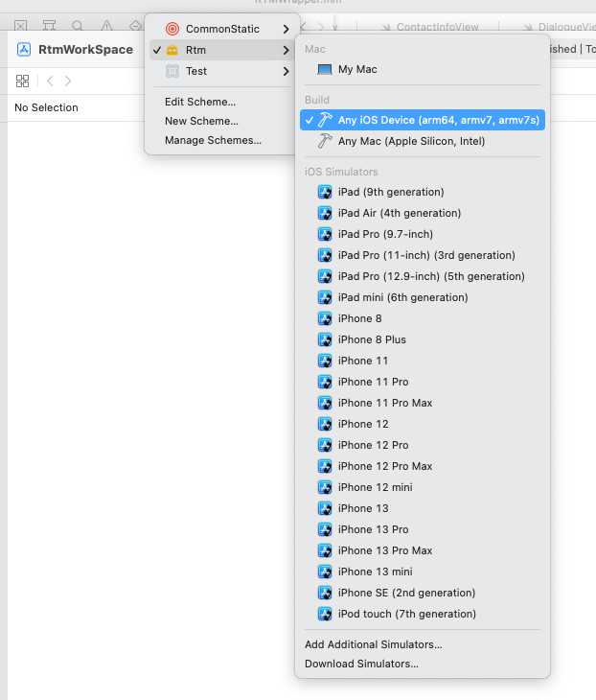Screen dimensions: 596x700
Task: Select iPhone 13 mini simulator
Action: 422,572
